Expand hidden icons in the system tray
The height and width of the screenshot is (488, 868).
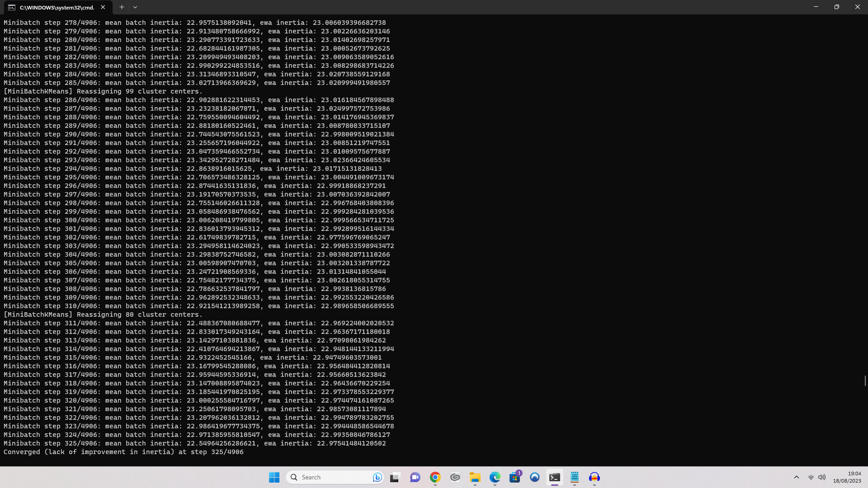pos(796,477)
